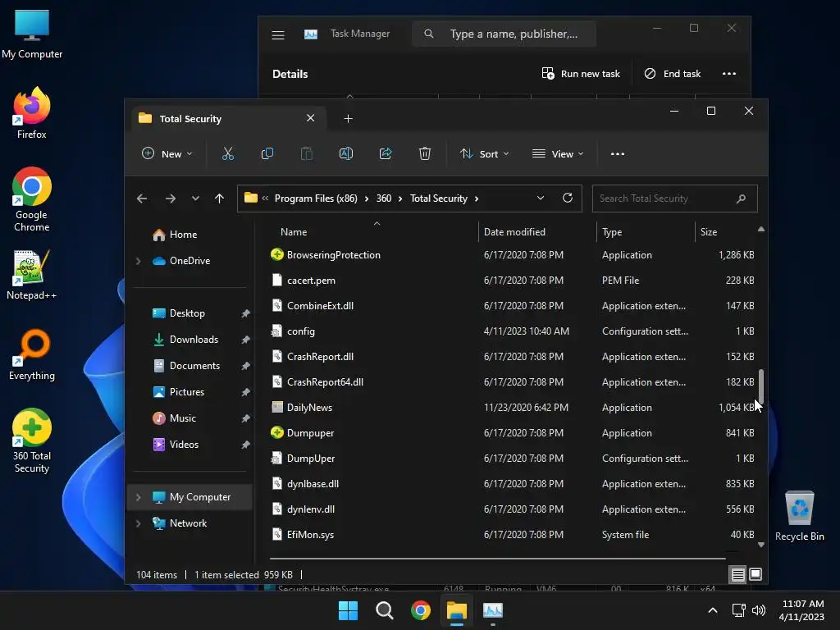
Task: Add a new Explorer tab
Action: coord(348,118)
